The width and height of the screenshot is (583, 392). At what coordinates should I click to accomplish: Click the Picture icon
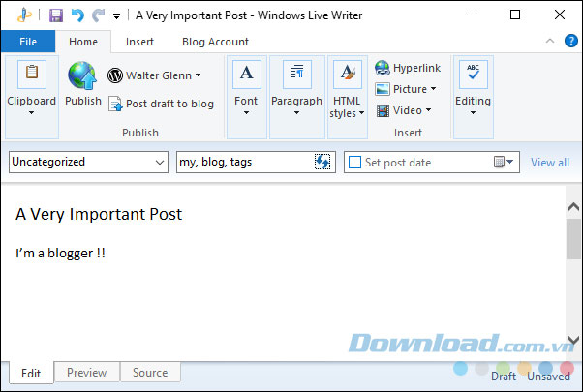click(383, 89)
